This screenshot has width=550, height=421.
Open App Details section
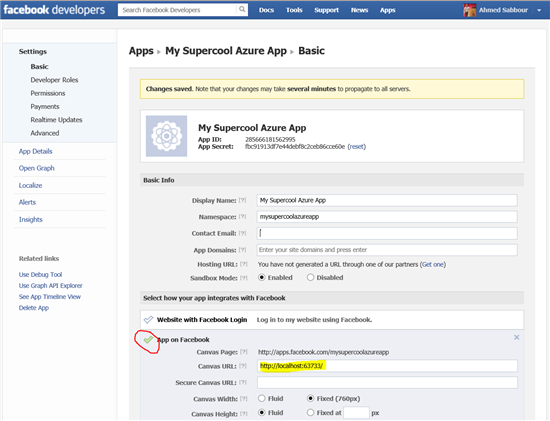[35, 151]
